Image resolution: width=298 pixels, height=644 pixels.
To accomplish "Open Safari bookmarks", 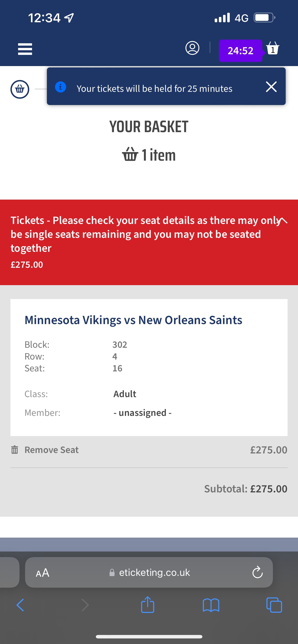I will (x=211, y=605).
